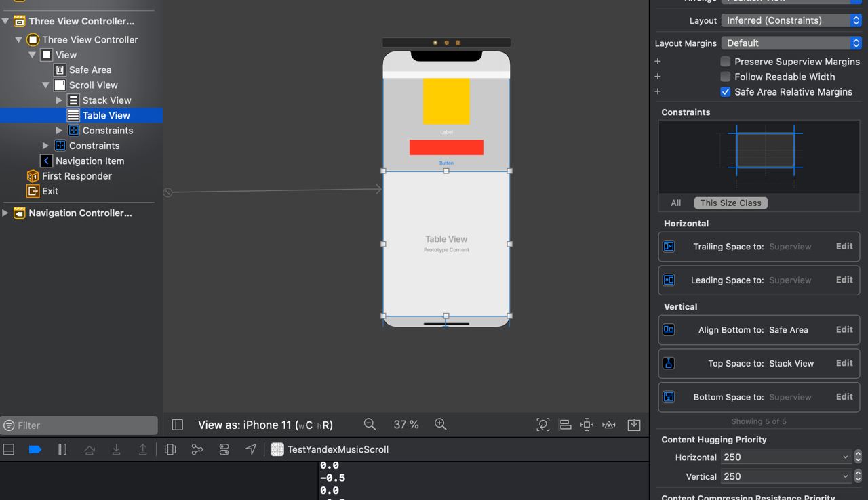Select the yellow view on canvas
Image resolution: width=868 pixels, height=500 pixels.
tap(446, 101)
